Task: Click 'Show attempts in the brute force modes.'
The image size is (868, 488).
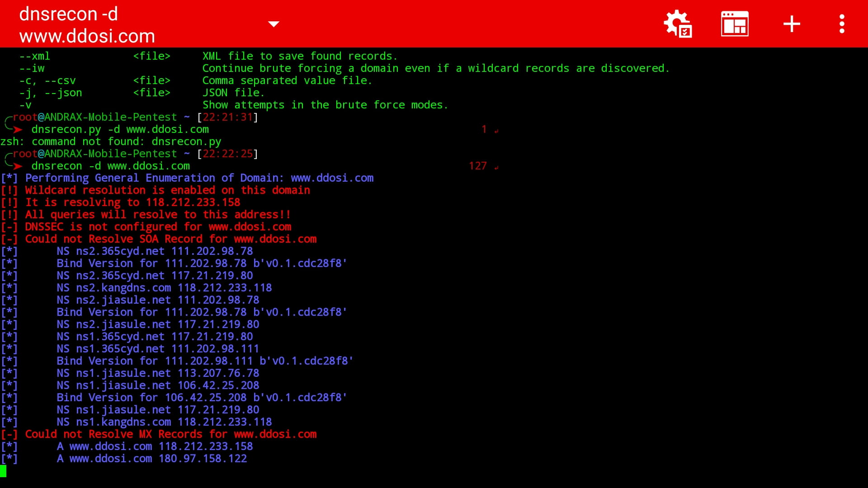Action: pyautogui.click(x=325, y=105)
